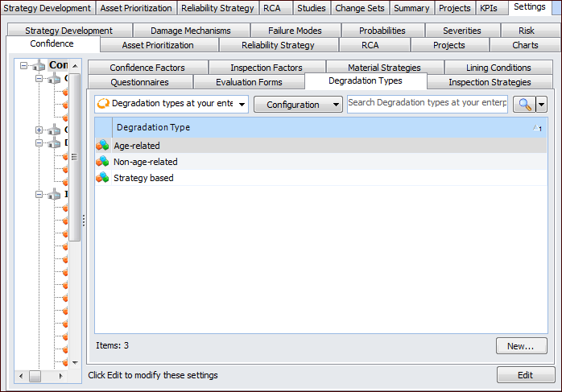
Task: Select the Non-age-related row
Action: point(320,162)
